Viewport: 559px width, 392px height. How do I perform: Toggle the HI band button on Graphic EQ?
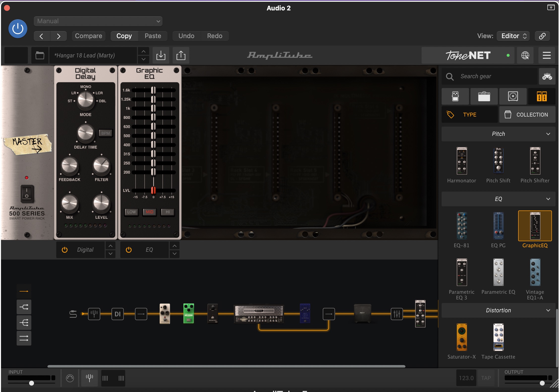tap(168, 212)
